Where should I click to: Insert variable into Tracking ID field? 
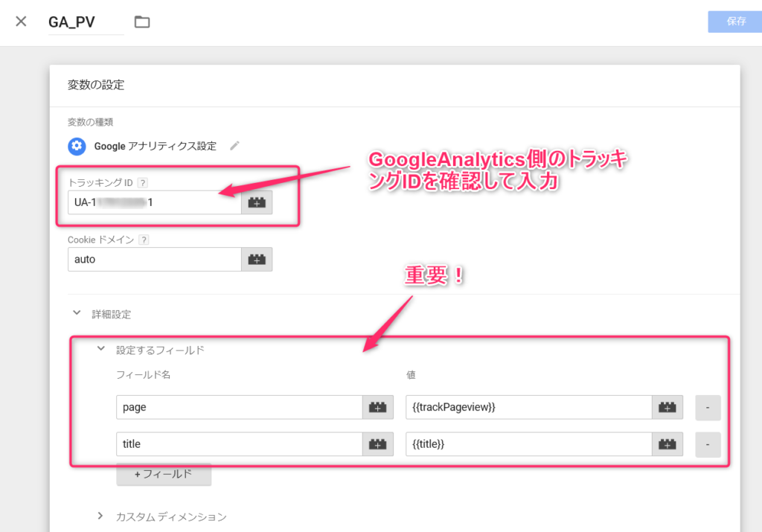[x=257, y=202]
